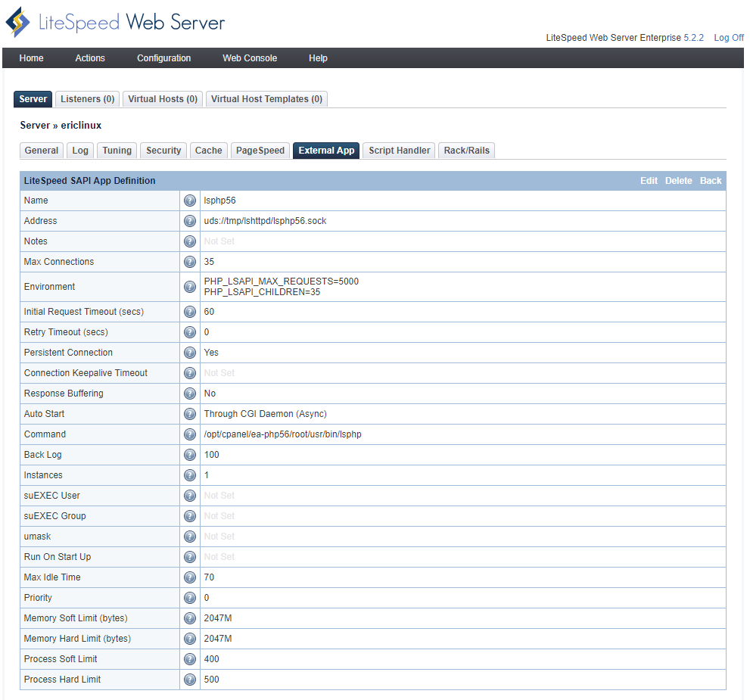
Task: Open help for the umask setting
Action: pyautogui.click(x=189, y=536)
